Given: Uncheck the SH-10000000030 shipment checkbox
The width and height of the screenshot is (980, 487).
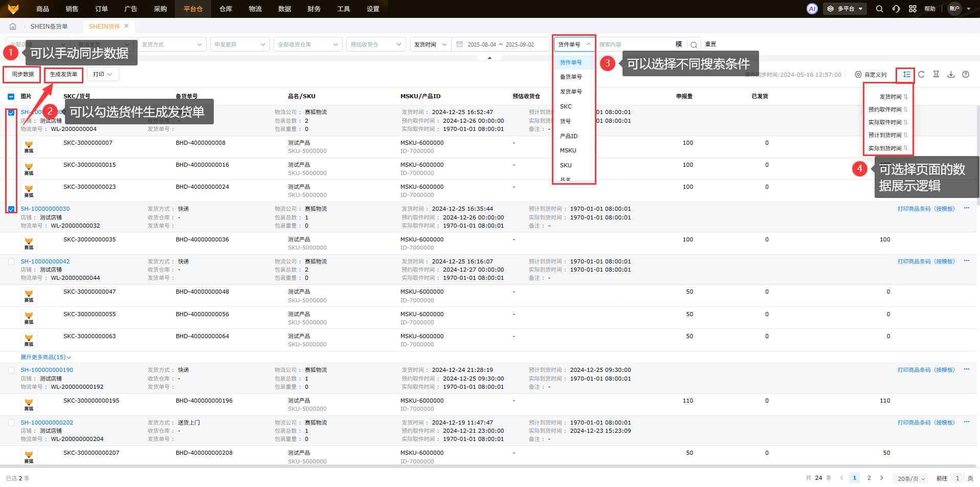Looking at the screenshot, I should tap(11, 209).
